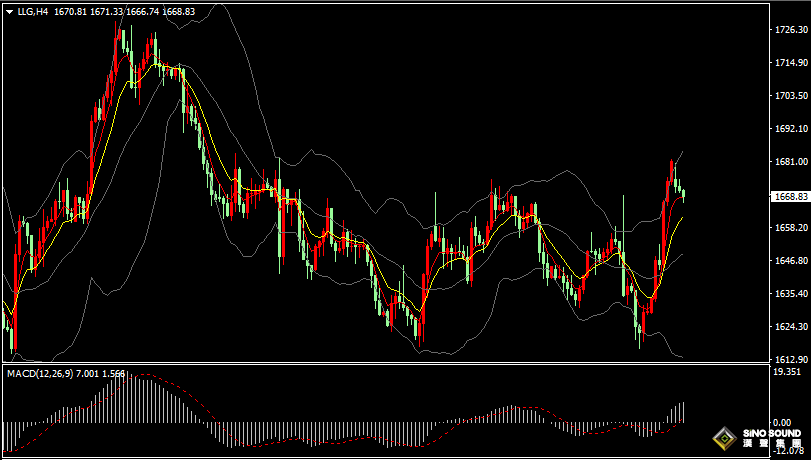Select the 1726.30 price axis label

click(790, 30)
